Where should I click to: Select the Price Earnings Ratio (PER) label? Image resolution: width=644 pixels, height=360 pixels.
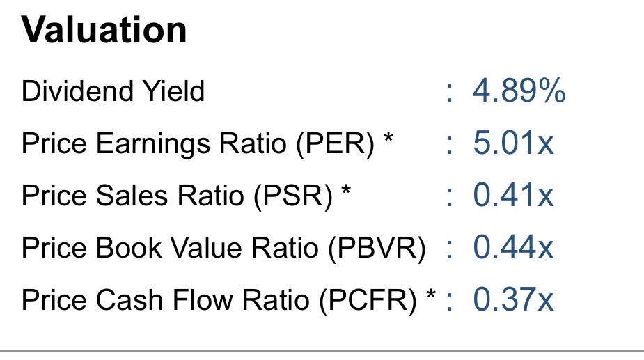198,143
